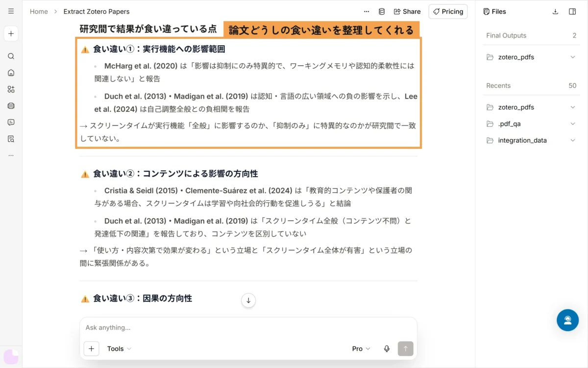Download files from Files panel
This screenshot has height=368, width=588.
click(x=555, y=11)
